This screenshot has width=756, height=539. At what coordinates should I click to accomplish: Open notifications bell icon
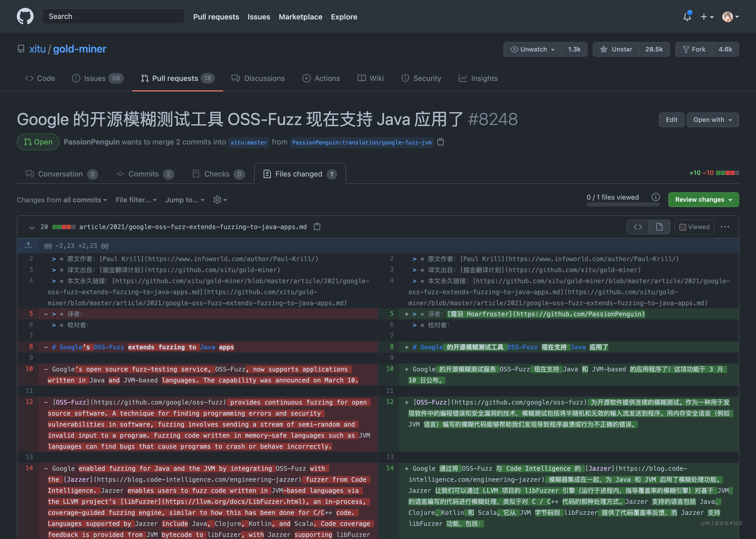[687, 16]
